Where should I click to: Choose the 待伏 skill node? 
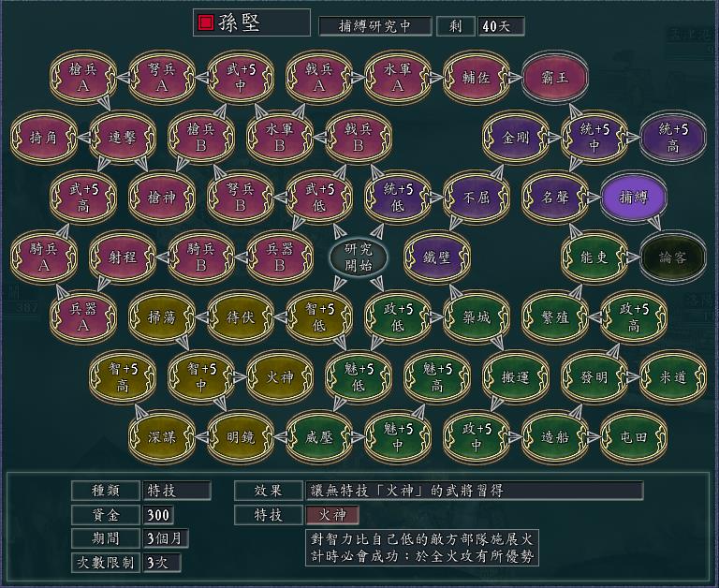[x=241, y=316]
